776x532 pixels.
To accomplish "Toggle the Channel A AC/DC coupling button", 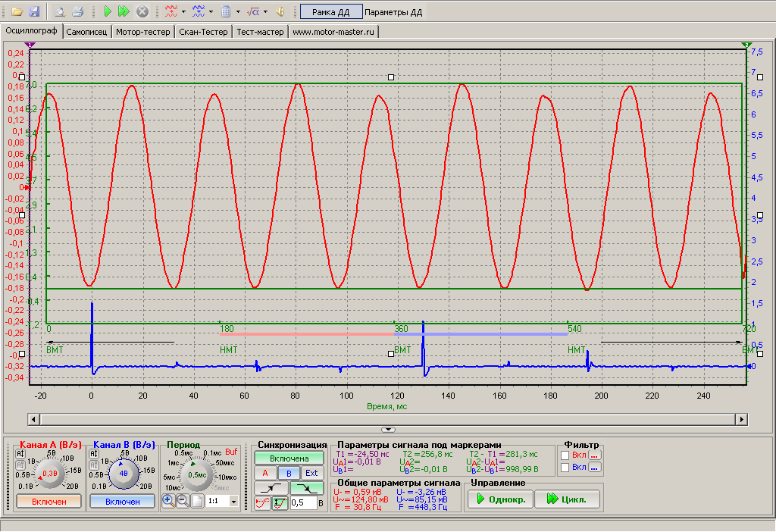I will click(x=20, y=454).
